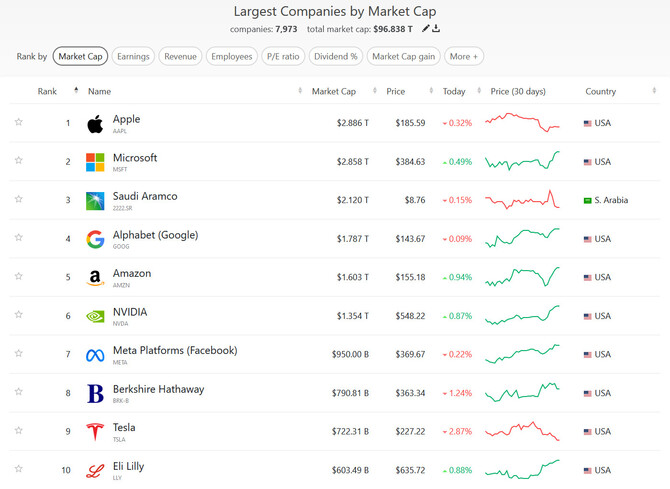Click the USA flag in Apple row
This screenshot has width=670, height=489.
pyautogui.click(x=588, y=124)
